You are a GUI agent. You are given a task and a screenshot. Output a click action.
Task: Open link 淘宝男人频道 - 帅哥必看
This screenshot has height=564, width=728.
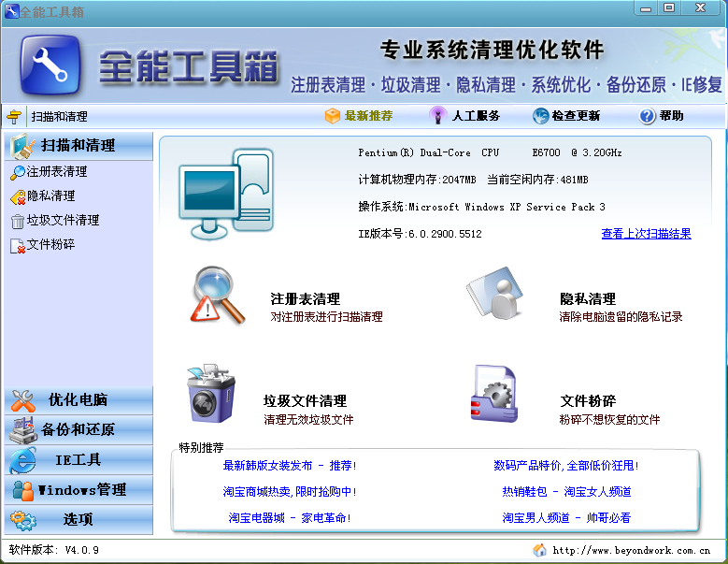[x=566, y=517]
